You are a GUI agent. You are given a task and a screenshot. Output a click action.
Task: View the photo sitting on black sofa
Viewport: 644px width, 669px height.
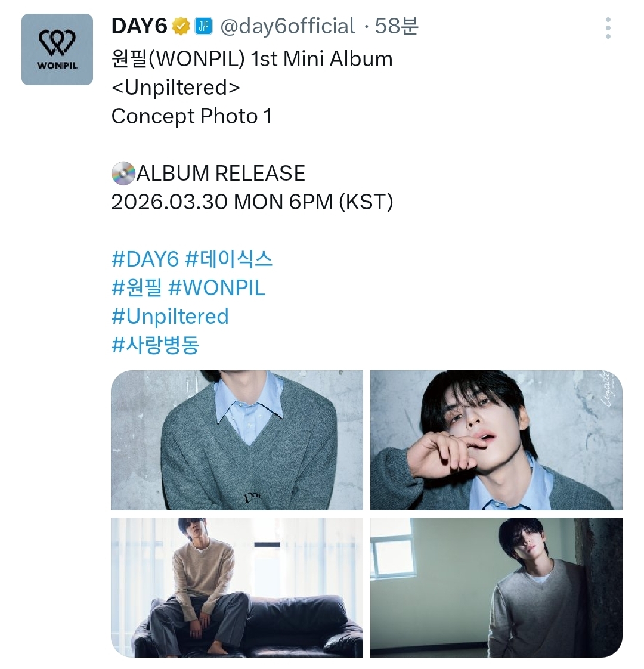click(237, 587)
